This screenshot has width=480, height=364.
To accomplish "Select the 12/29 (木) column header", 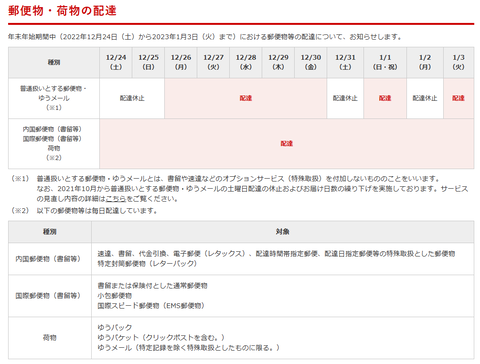I will coord(278,62).
